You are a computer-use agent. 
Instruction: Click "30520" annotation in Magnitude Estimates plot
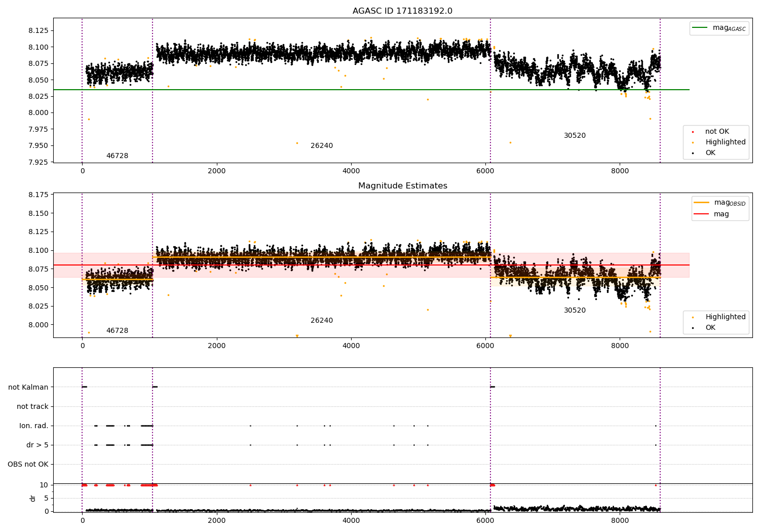(x=575, y=311)
